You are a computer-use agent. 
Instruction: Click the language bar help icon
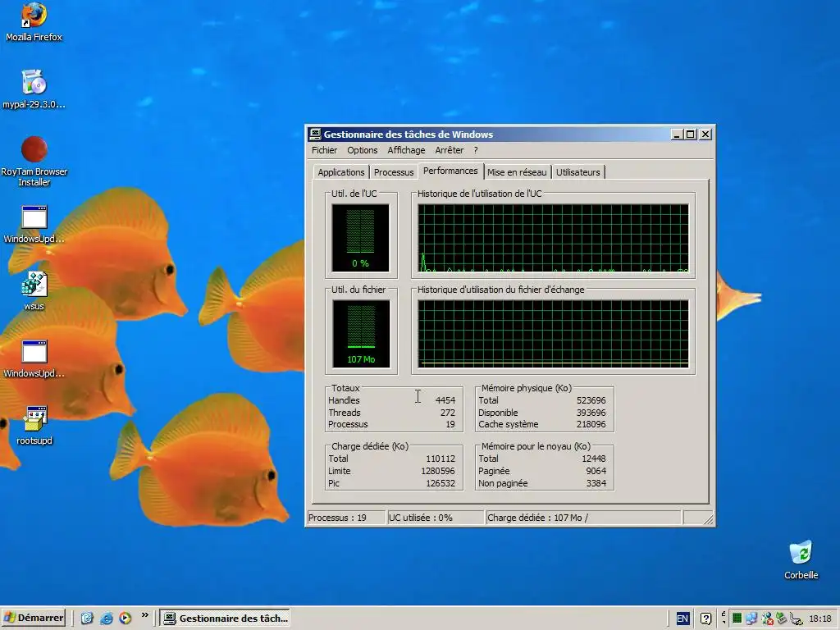[x=706, y=619]
